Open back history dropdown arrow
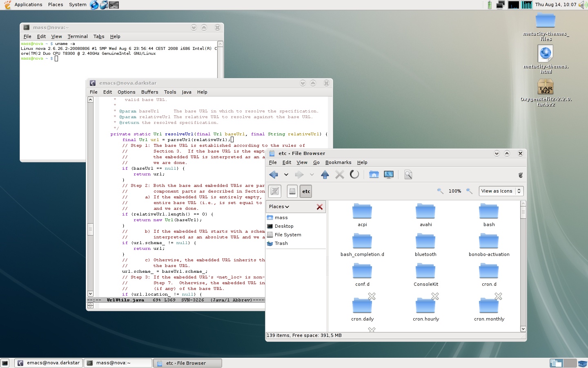This screenshot has height=368, width=588. (x=286, y=175)
